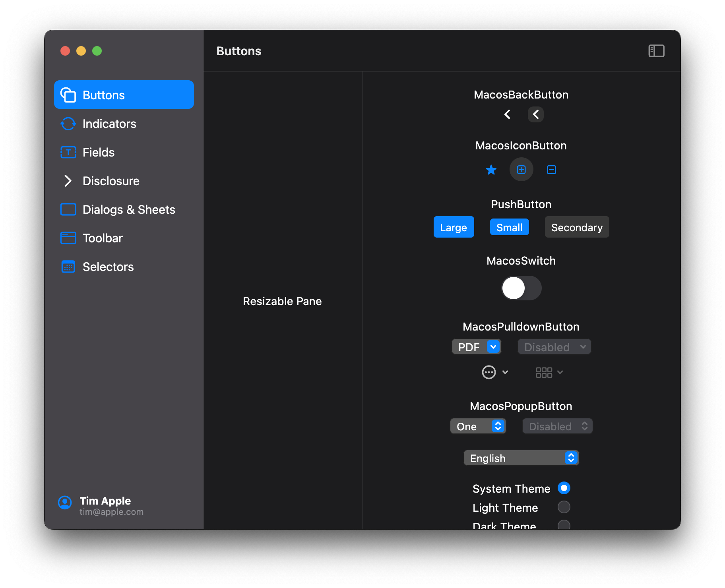
Task: Click the yellow minimize window button
Action: coord(81,51)
